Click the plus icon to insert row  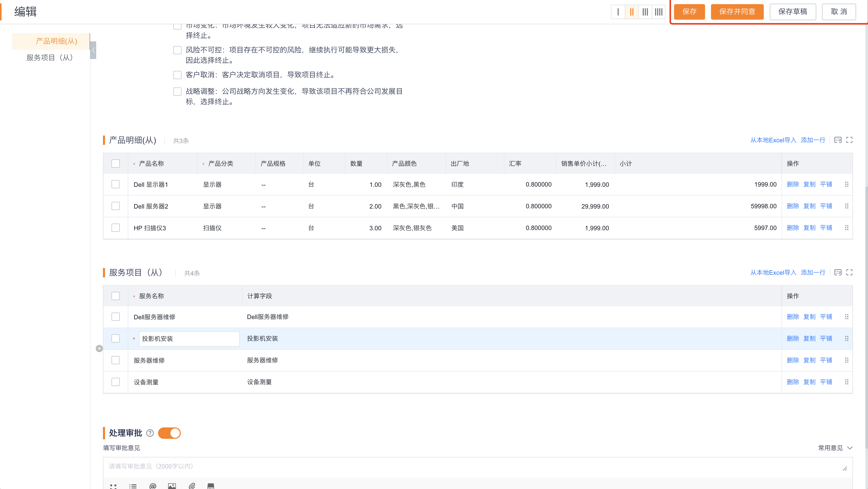pos(99,349)
